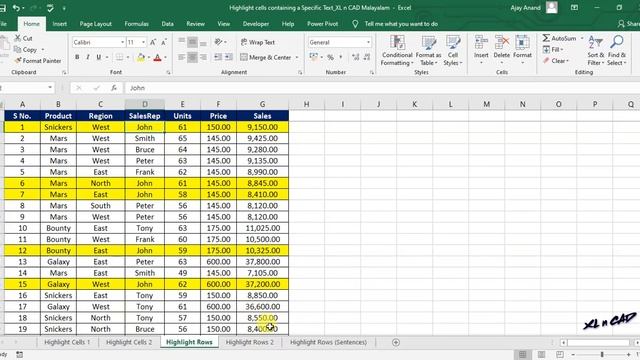Click the Format cells icon
The width and height of the screenshot is (640, 360).
(522, 43)
